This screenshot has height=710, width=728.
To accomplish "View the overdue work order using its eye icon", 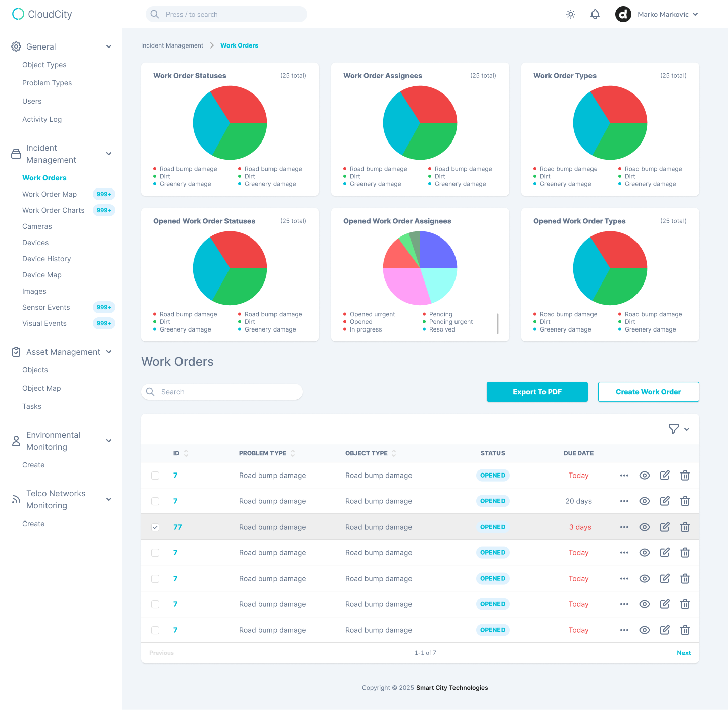I will pyautogui.click(x=644, y=527).
